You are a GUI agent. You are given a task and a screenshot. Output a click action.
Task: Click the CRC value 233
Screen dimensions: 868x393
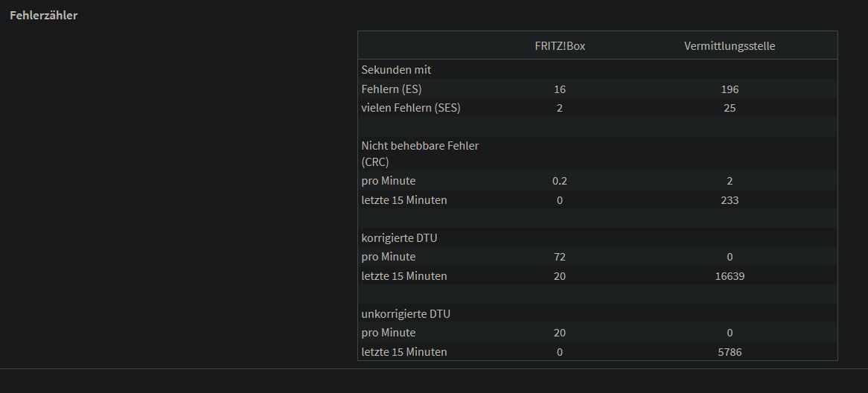tap(730, 200)
